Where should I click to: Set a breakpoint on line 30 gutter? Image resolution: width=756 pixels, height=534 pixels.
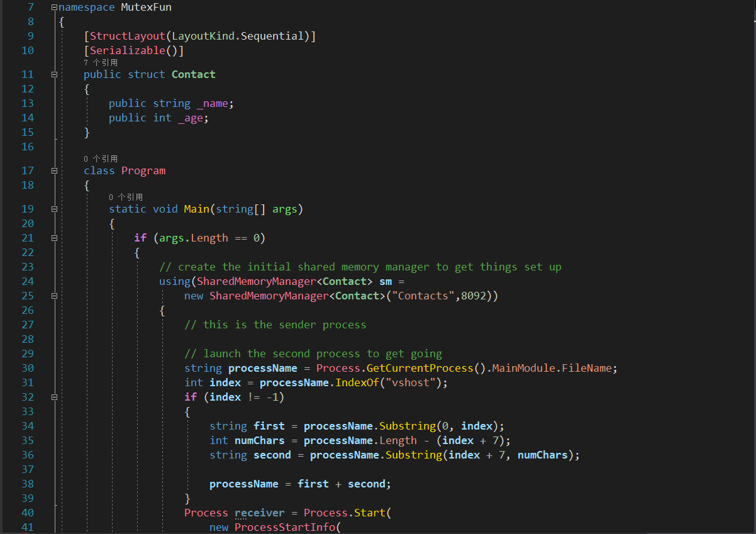click(9, 367)
